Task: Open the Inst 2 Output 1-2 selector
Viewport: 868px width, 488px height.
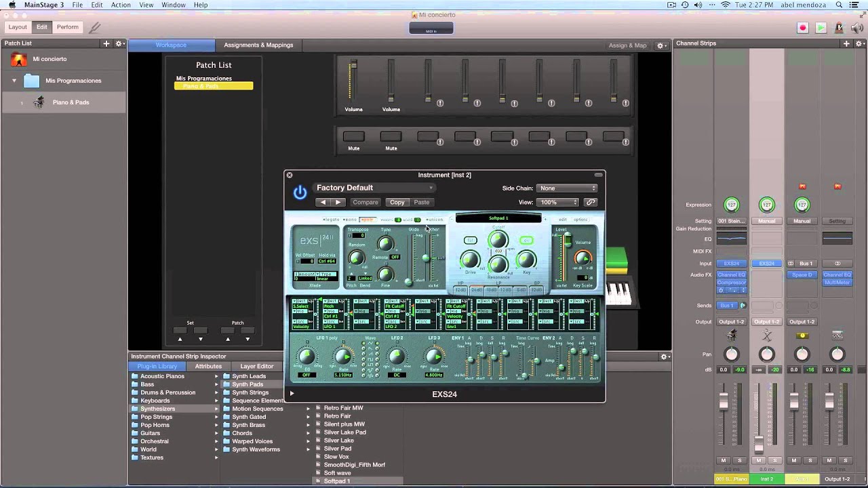Action: click(767, 322)
